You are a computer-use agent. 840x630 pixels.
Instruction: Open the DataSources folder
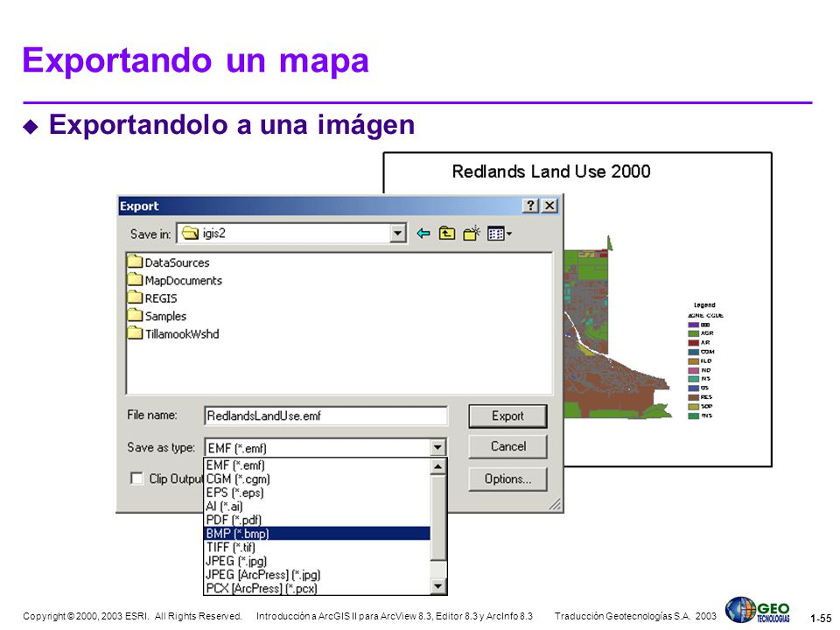click(169, 262)
